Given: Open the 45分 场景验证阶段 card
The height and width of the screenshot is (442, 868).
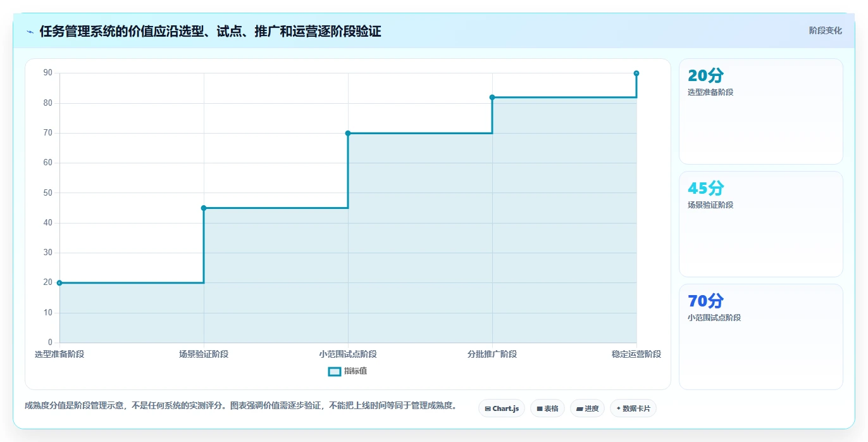Looking at the screenshot, I should 760,224.
